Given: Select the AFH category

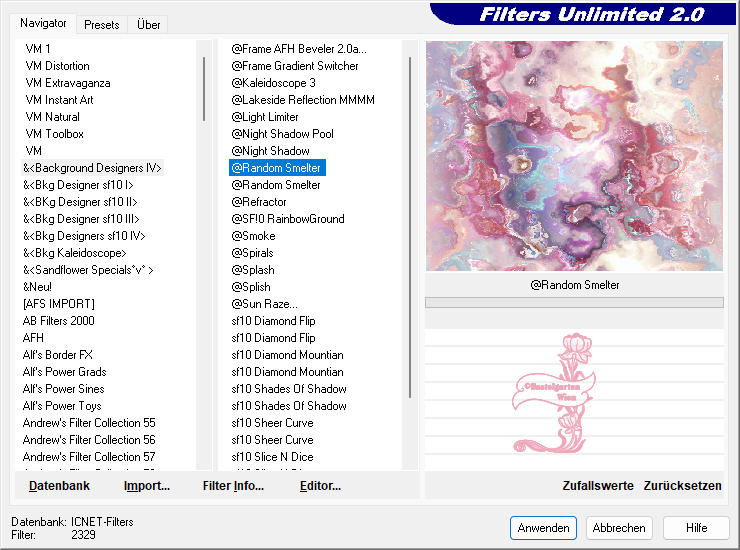Looking at the screenshot, I should tap(33, 338).
